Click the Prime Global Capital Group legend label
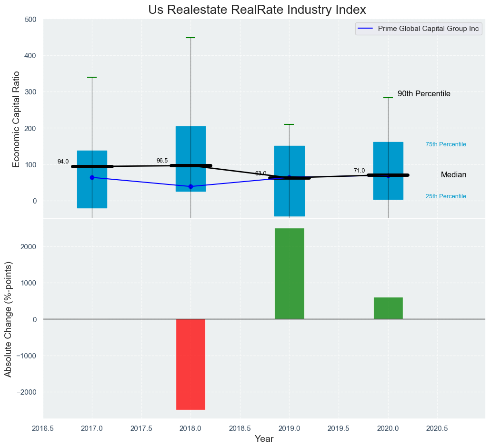Screen dimensions: 490x448 [x=428, y=29]
